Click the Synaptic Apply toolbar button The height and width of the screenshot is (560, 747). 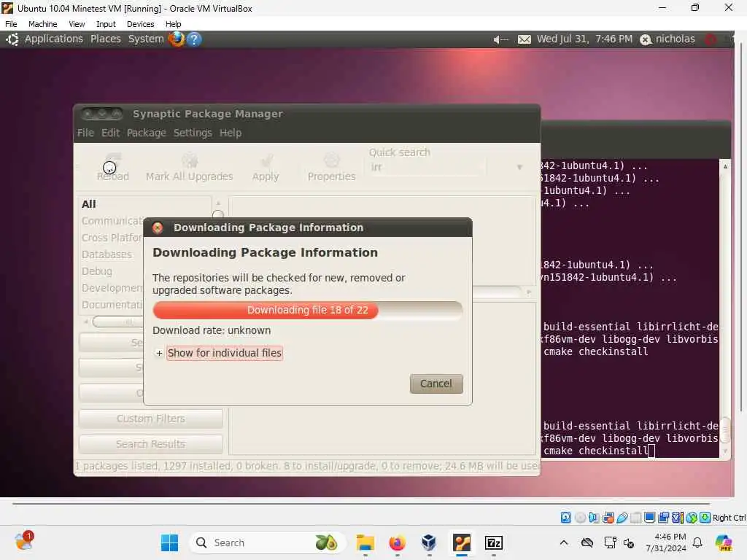point(266,168)
